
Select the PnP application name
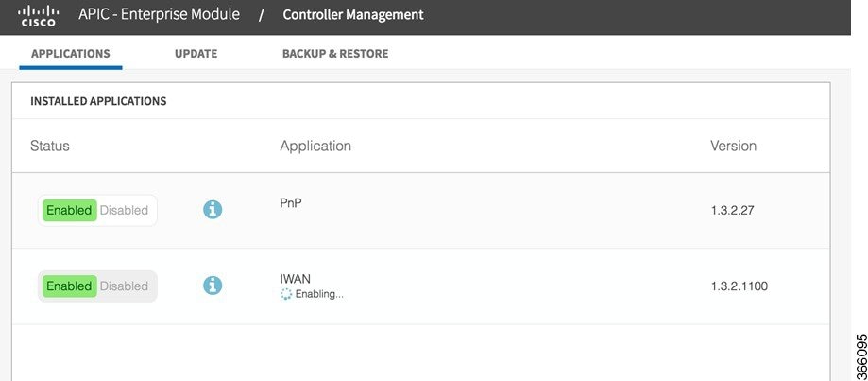point(291,203)
